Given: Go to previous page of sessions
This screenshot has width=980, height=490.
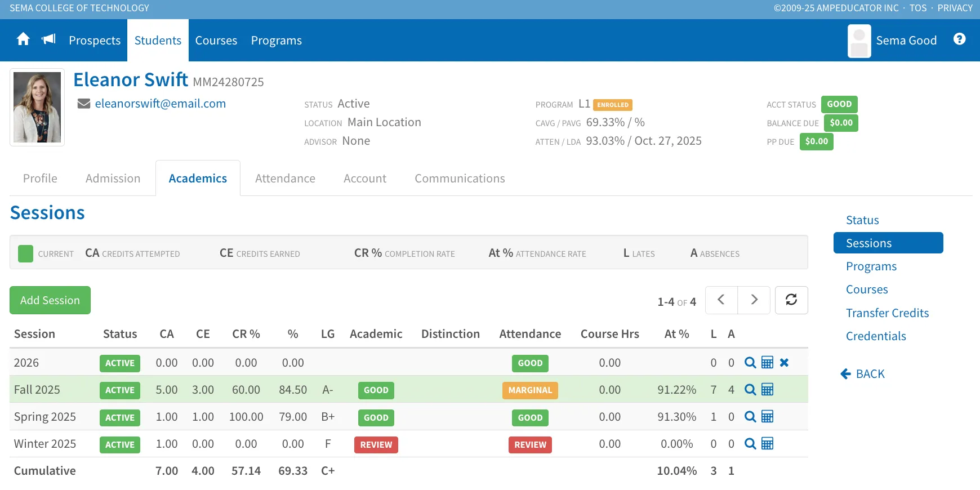Looking at the screenshot, I should click(721, 300).
